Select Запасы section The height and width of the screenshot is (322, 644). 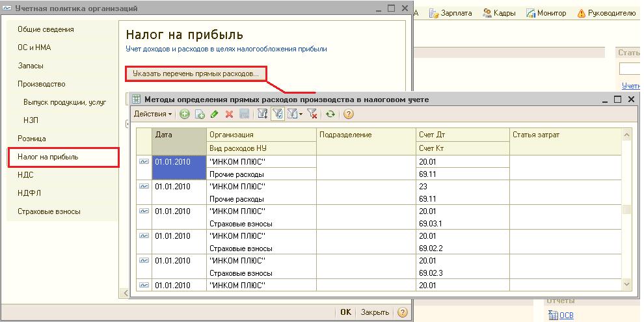pyautogui.click(x=31, y=66)
